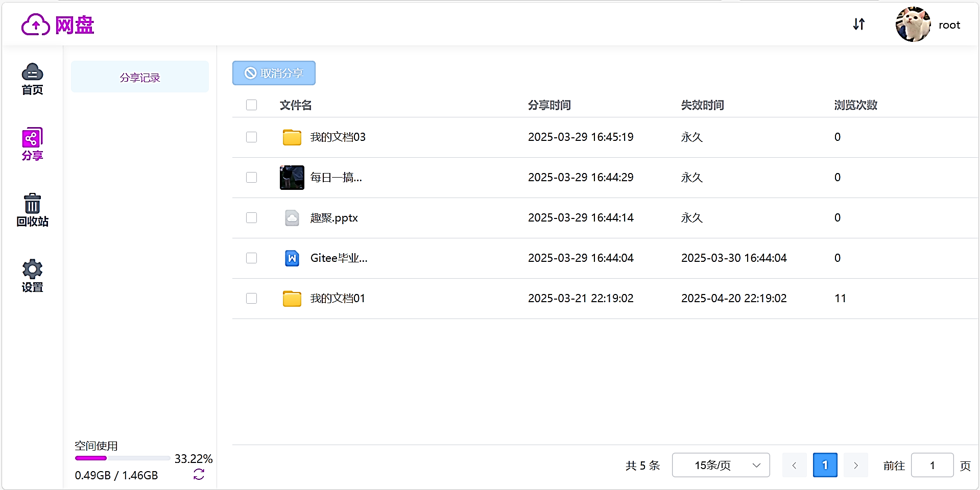Click the Word icon for Gitee毕业 file
Screen dimensions: 980x490
(292, 258)
